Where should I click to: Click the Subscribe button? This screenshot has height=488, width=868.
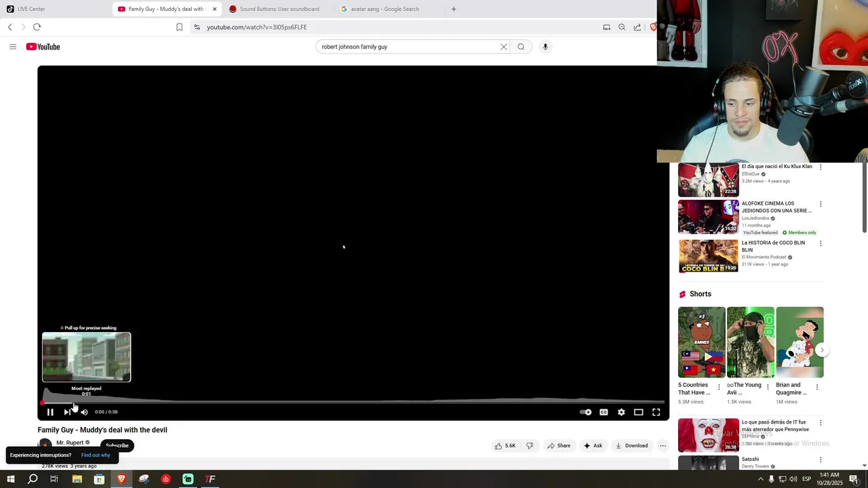pos(117,445)
